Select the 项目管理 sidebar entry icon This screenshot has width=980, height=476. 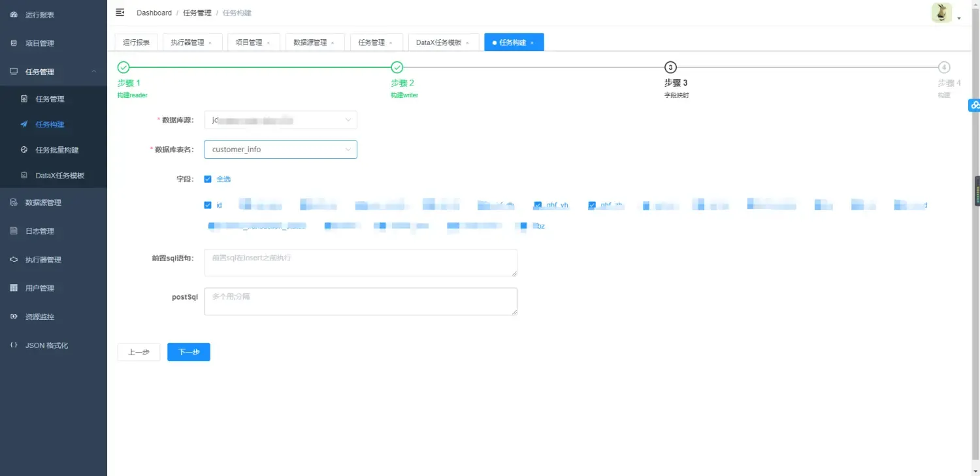[x=14, y=43]
